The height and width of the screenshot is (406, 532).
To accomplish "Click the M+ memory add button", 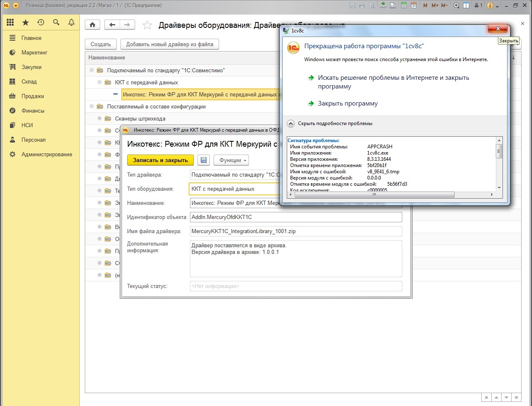I will tap(435, 5).
